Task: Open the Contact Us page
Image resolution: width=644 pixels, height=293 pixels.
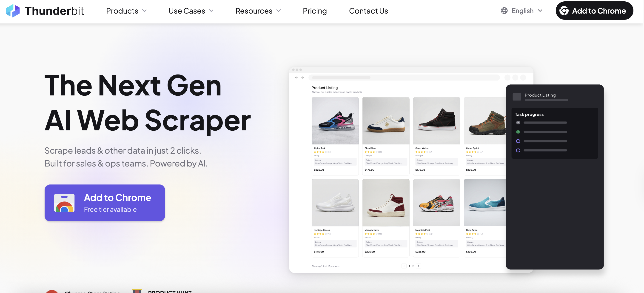Action: pyautogui.click(x=368, y=11)
